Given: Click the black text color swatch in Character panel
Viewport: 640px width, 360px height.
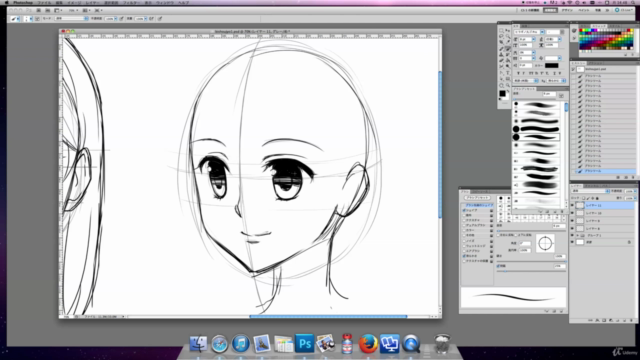Looking at the screenshot, I should coord(551,65).
